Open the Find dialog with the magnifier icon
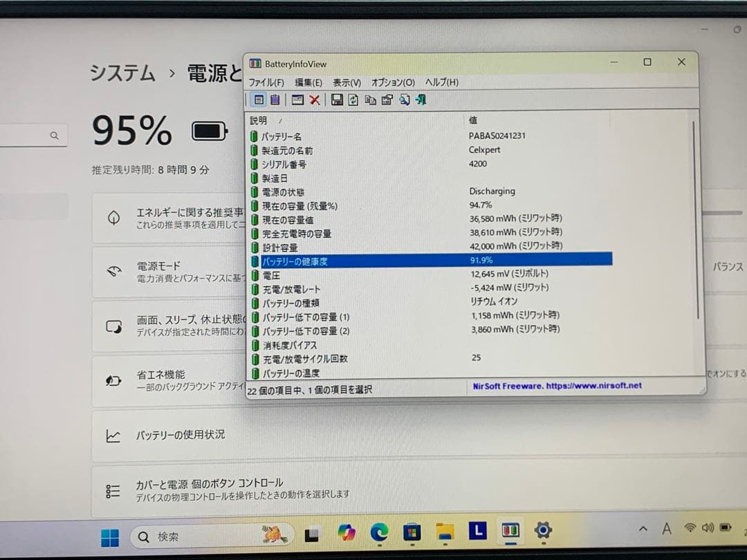Image resolution: width=747 pixels, height=560 pixels. point(403,100)
